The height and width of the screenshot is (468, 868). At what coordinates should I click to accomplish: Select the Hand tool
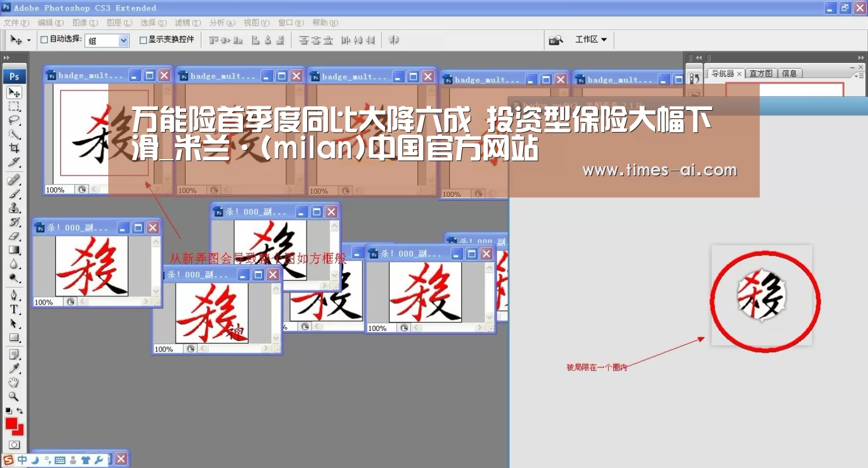coord(14,383)
